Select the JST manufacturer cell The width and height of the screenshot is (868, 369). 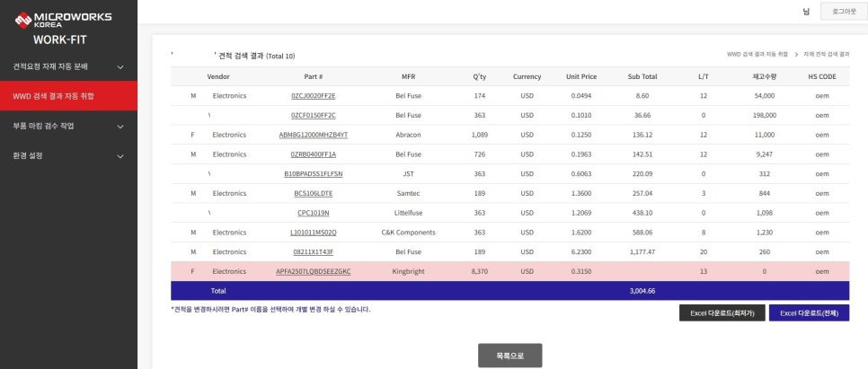(x=409, y=173)
